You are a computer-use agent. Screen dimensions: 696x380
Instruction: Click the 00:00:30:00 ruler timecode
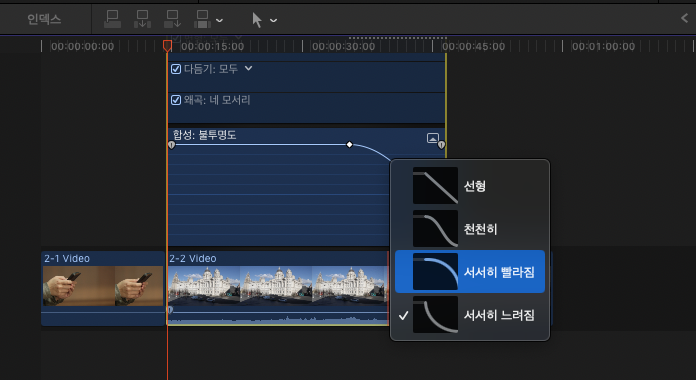343,46
